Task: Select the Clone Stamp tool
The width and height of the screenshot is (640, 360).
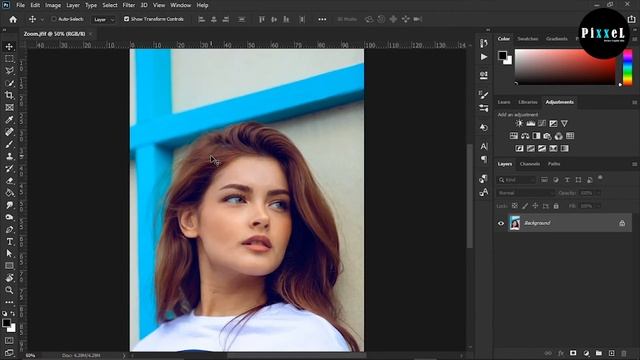Action: [x=9, y=156]
